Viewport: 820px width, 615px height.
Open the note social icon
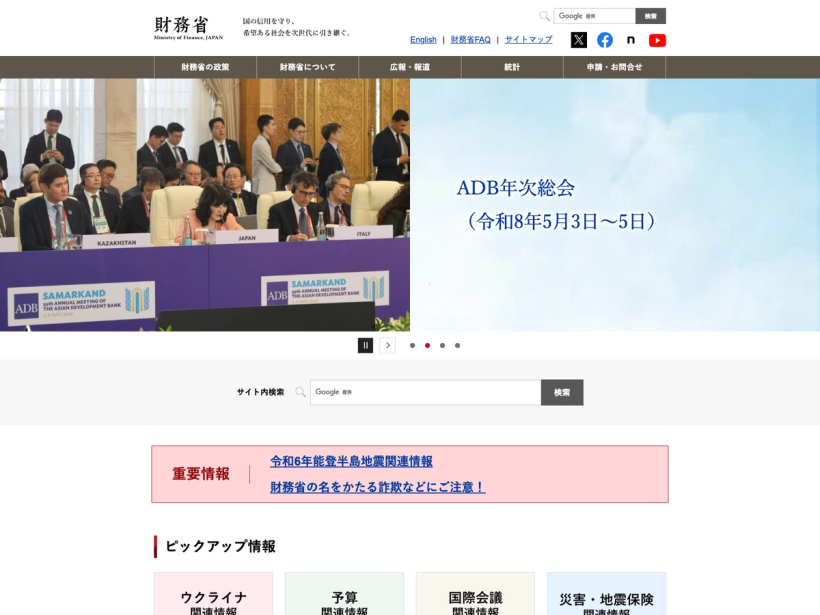(x=631, y=40)
